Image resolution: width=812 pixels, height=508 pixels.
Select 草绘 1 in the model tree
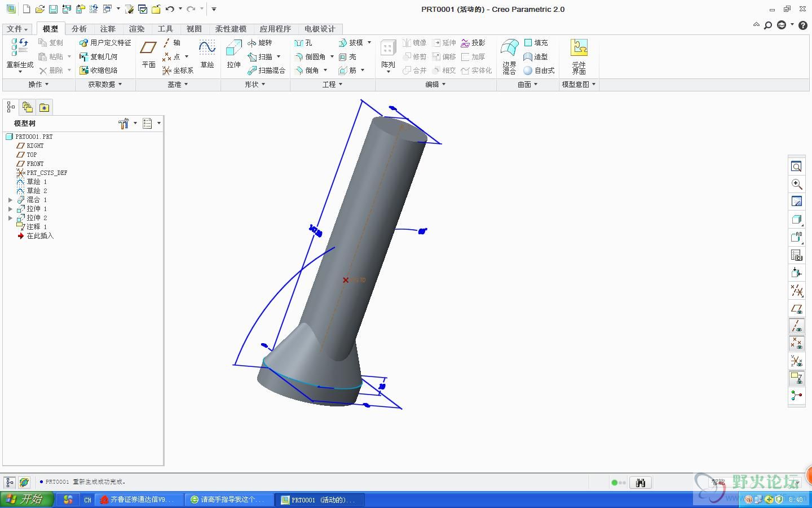click(x=32, y=182)
